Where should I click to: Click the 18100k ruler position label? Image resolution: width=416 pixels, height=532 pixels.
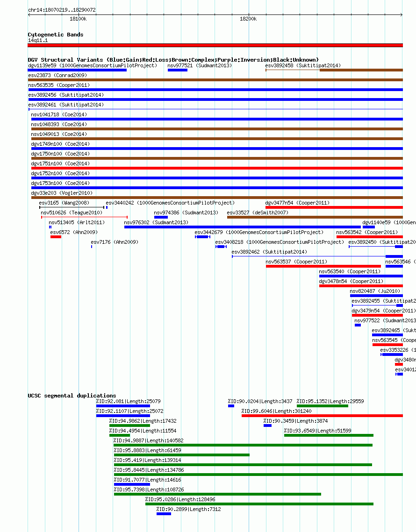click(x=78, y=19)
